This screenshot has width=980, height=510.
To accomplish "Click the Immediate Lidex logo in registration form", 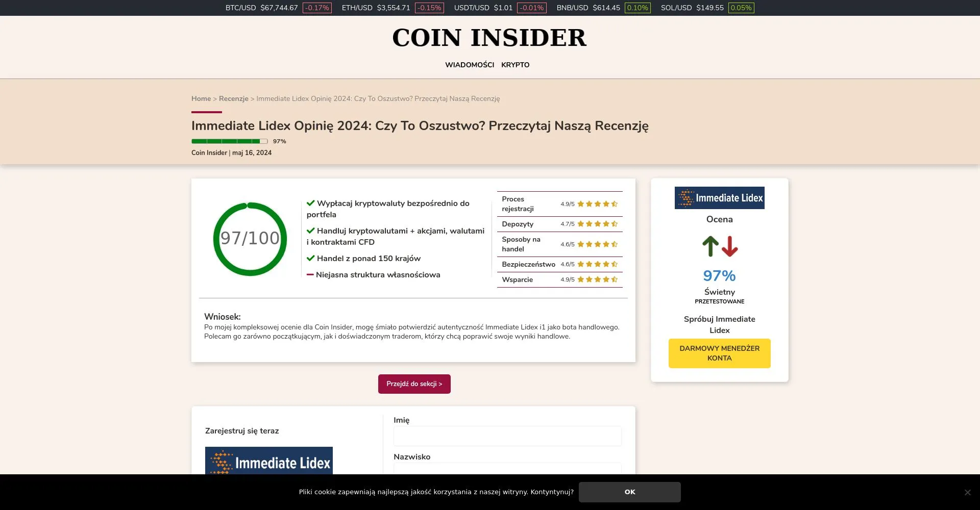I will click(269, 461).
